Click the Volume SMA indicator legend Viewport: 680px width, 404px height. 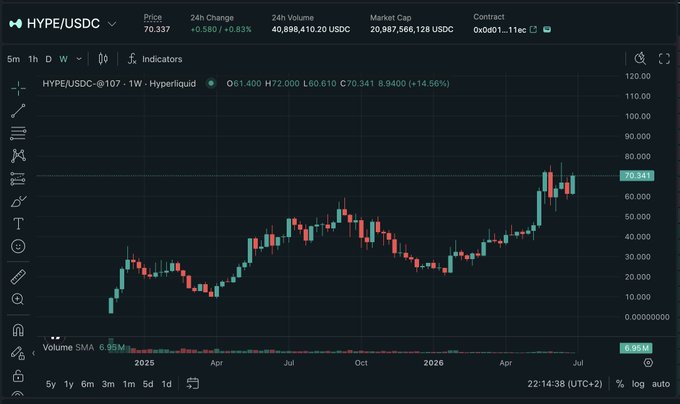point(84,347)
